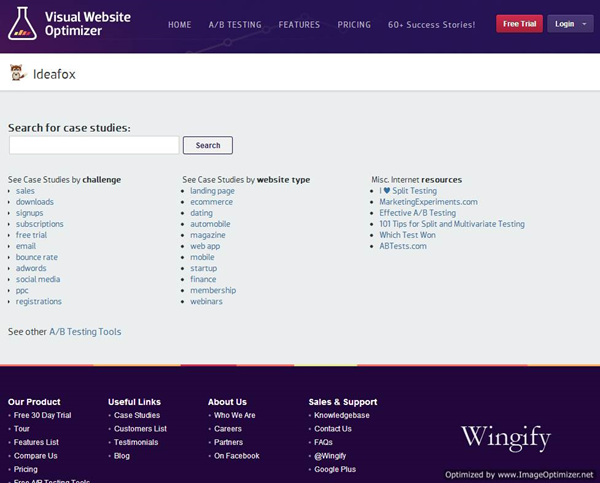Go to the HOME menu item
This screenshot has height=483, width=600.
[x=179, y=25]
